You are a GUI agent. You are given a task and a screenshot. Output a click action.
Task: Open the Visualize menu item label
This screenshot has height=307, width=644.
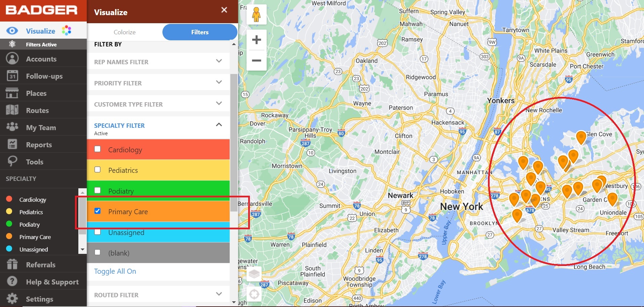(x=41, y=31)
